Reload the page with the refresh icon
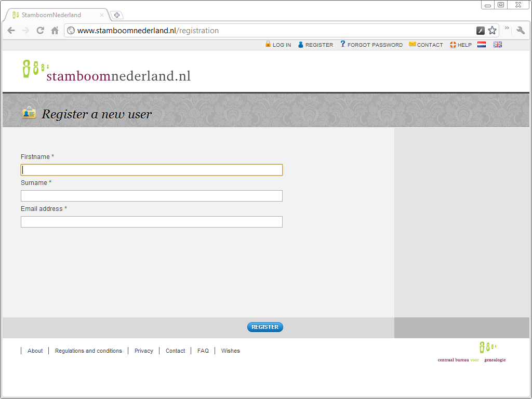532x399 pixels. pyautogui.click(x=41, y=31)
